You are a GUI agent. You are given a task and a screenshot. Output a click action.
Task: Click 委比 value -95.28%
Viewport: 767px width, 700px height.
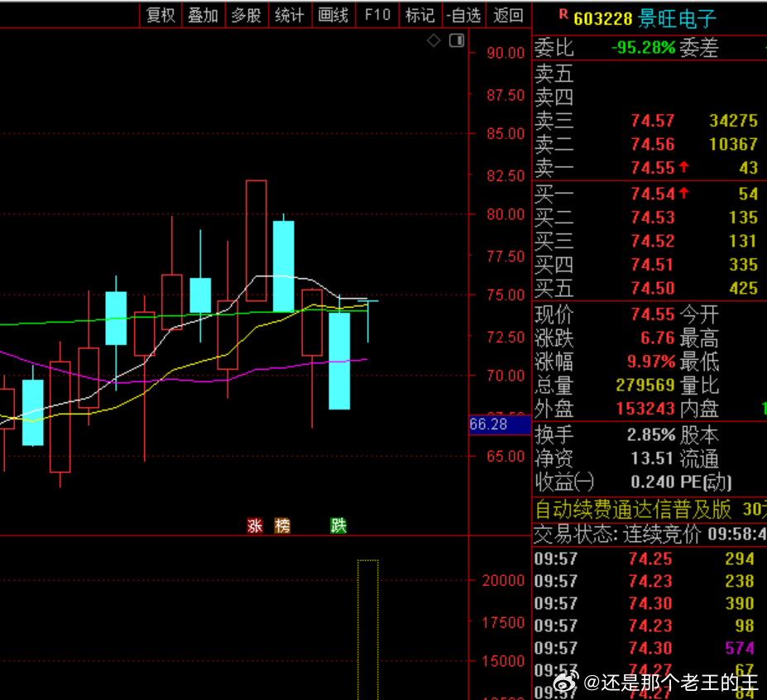tap(643, 47)
